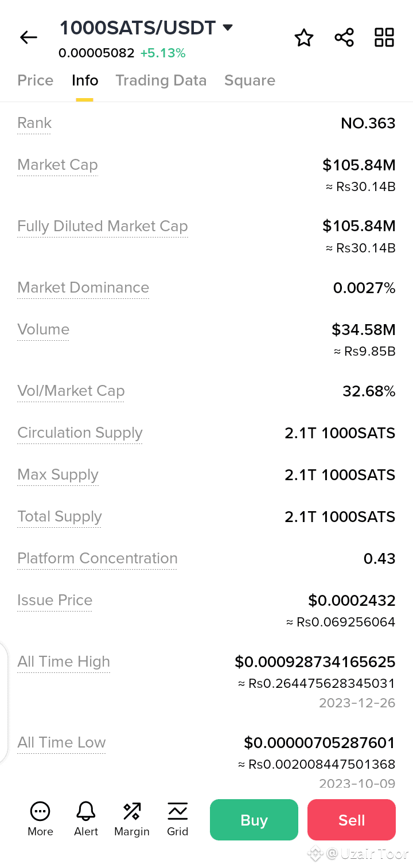Show explanation for Market Cap label
Screen dimensions: 413x868
pyautogui.click(x=57, y=165)
